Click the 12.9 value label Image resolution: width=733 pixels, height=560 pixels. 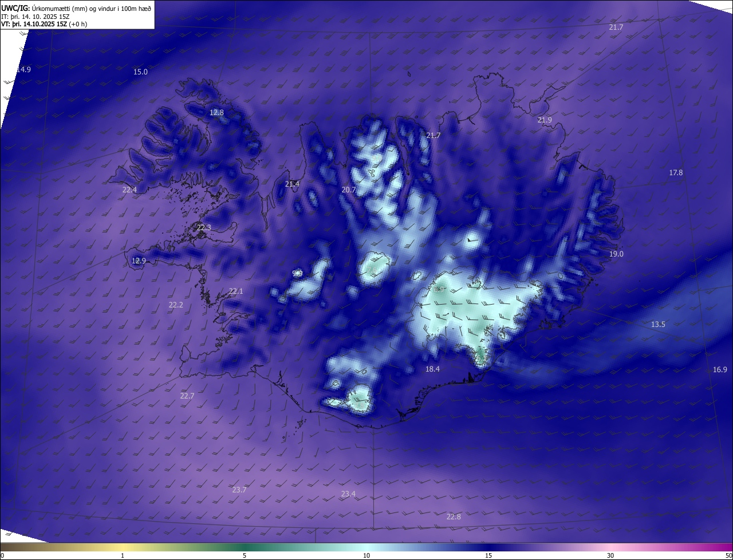(139, 261)
